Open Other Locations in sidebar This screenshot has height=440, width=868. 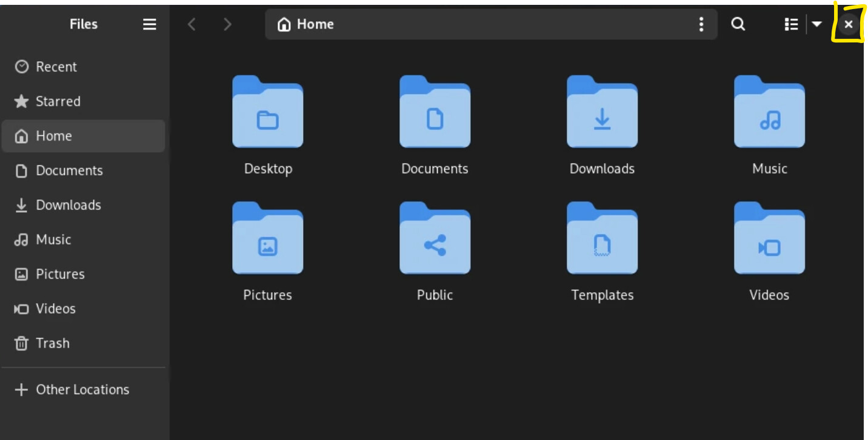tap(82, 390)
